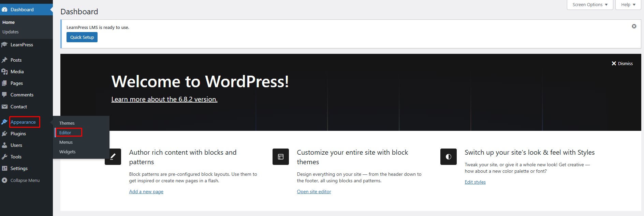Click the Customize your entire site heading

[x=352, y=157]
